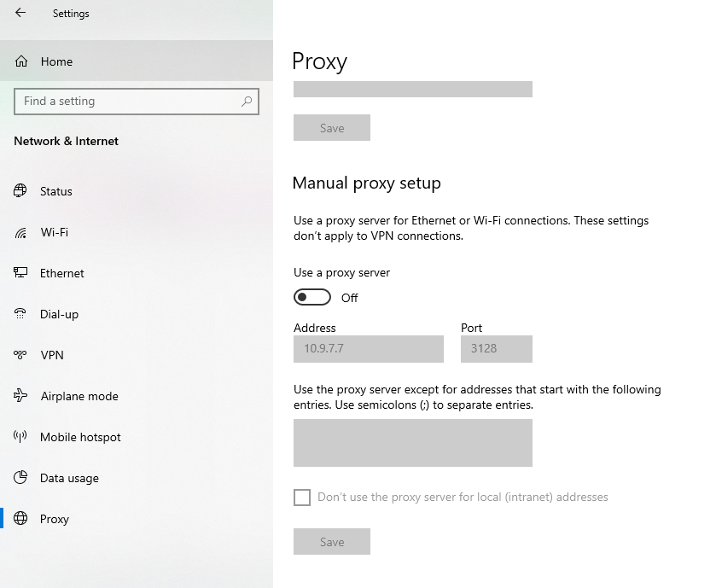Click the Data usage pie icon
The image size is (722, 588).
tap(20, 478)
